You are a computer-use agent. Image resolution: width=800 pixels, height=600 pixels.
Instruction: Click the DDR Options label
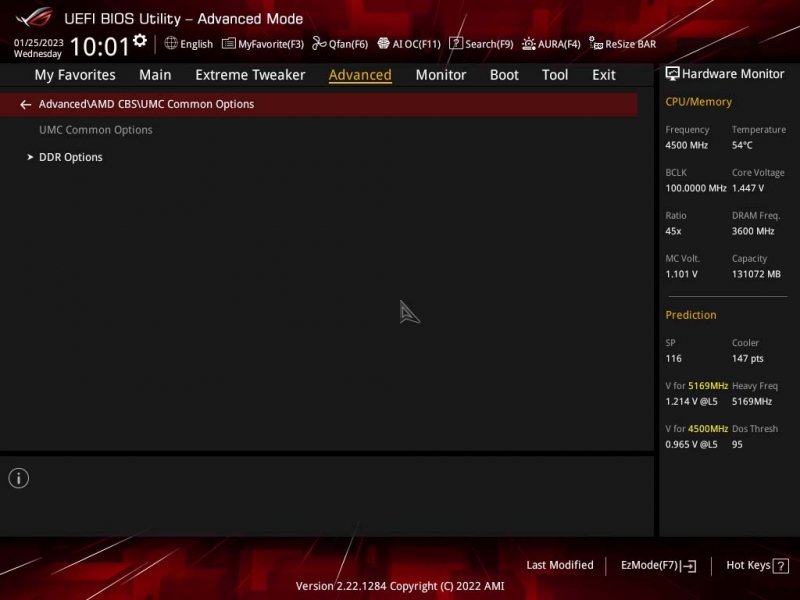(70, 157)
